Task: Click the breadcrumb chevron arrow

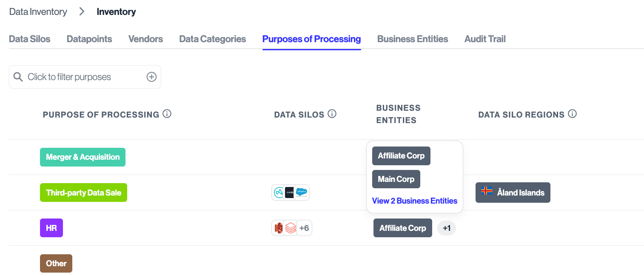Action: (82, 12)
